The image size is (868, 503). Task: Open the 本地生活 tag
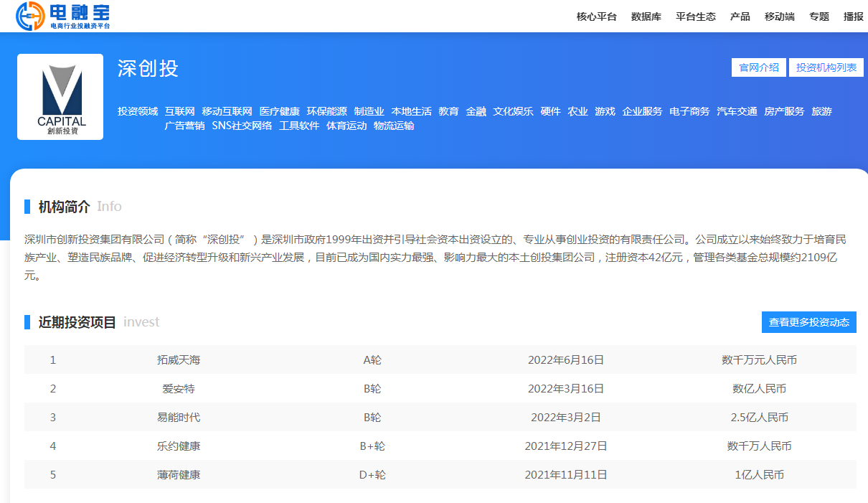(x=412, y=111)
